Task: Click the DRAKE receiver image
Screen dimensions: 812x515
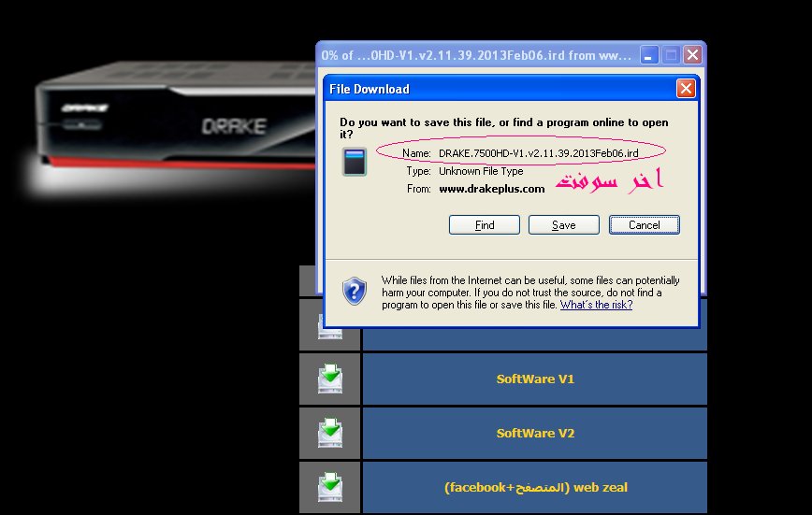Action: pos(176,117)
